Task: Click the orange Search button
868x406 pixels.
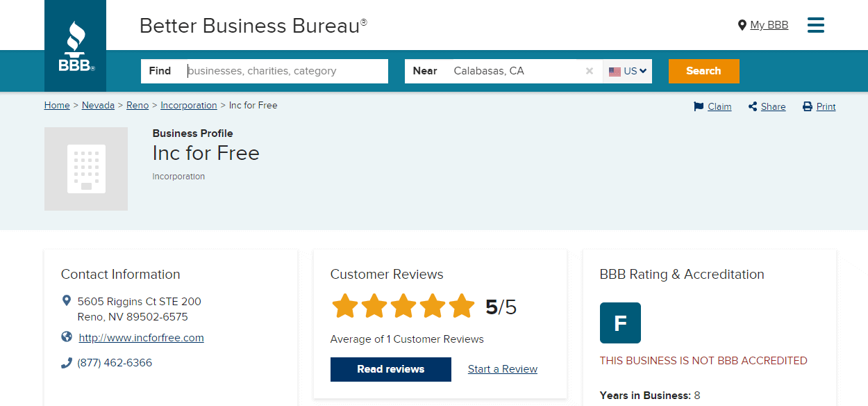Action: [x=704, y=71]
